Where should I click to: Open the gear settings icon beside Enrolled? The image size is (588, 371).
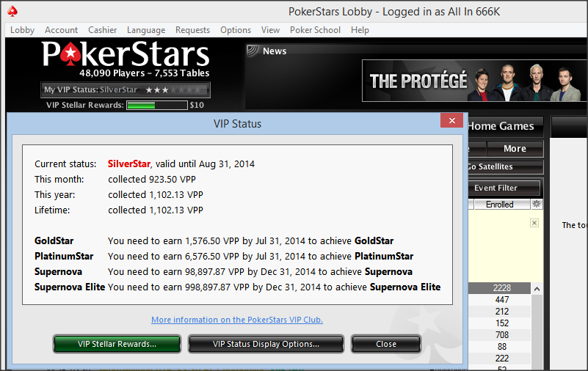point(537,204)
